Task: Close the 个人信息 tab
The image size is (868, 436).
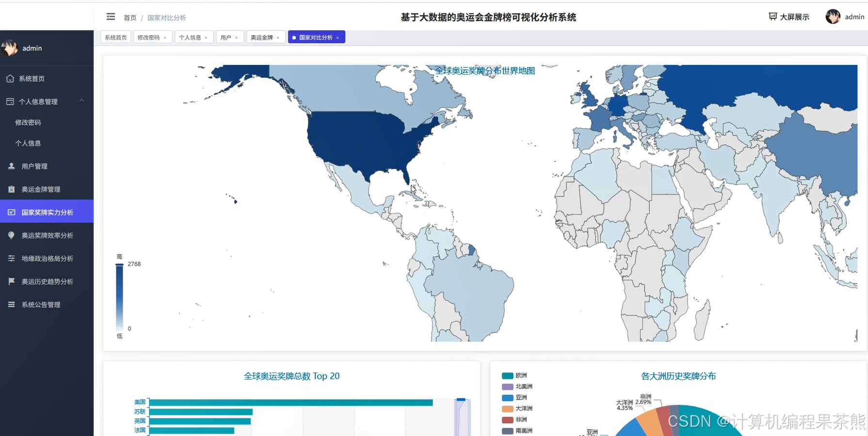Action: click(206, 38)
